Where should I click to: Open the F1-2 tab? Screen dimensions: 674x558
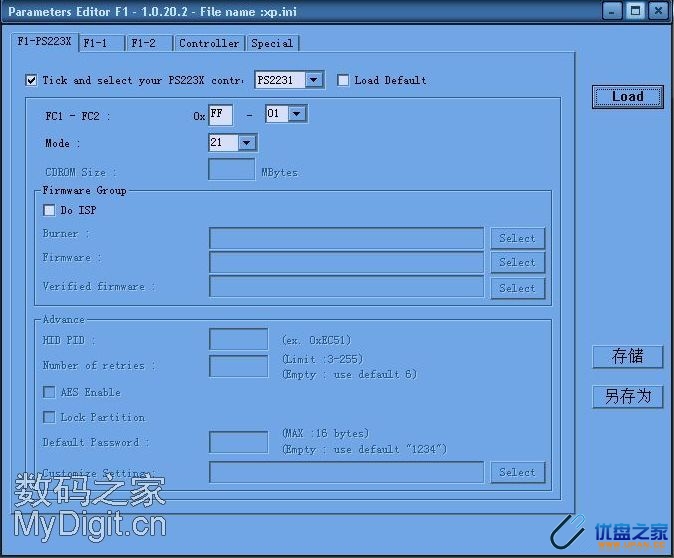pyautogui.click(x=148, y=43)
